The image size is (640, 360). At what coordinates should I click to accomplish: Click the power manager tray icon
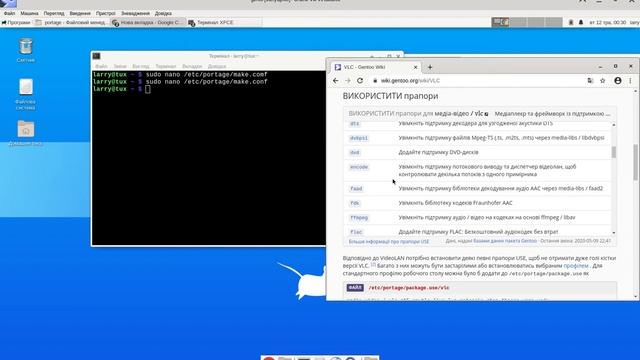pyautogui.click(x=571, y=22)
